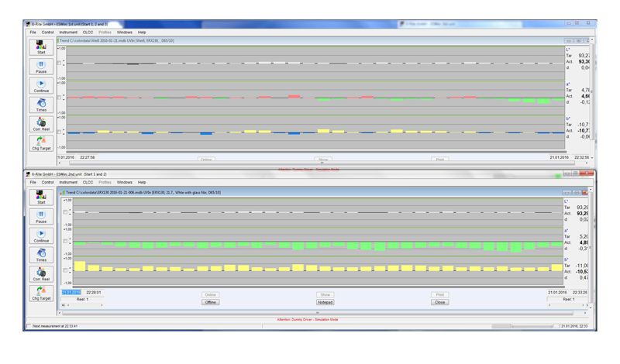Screen dimensions: 620x364
Task: Open Windows menu in 2nd unit window
Action: point(125,183)
